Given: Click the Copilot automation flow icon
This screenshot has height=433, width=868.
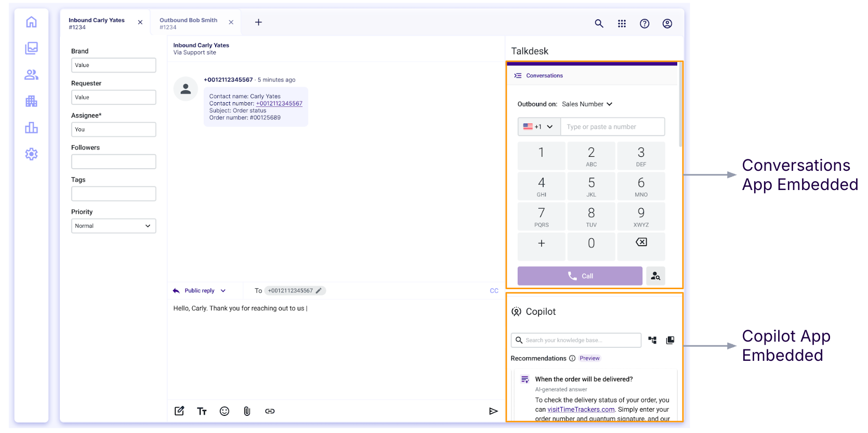Looking at the screenshot, I should tap(653, 340).
